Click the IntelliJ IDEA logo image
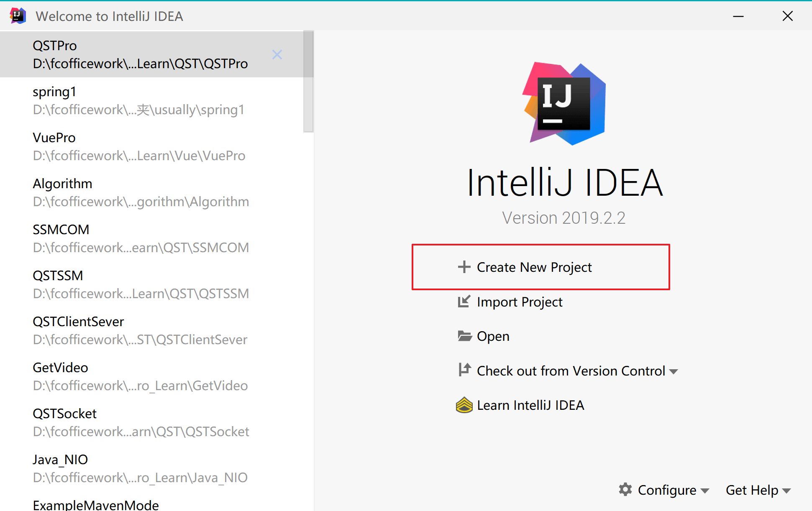The height and width of the screenshot is (511, 812). [564, 104]
